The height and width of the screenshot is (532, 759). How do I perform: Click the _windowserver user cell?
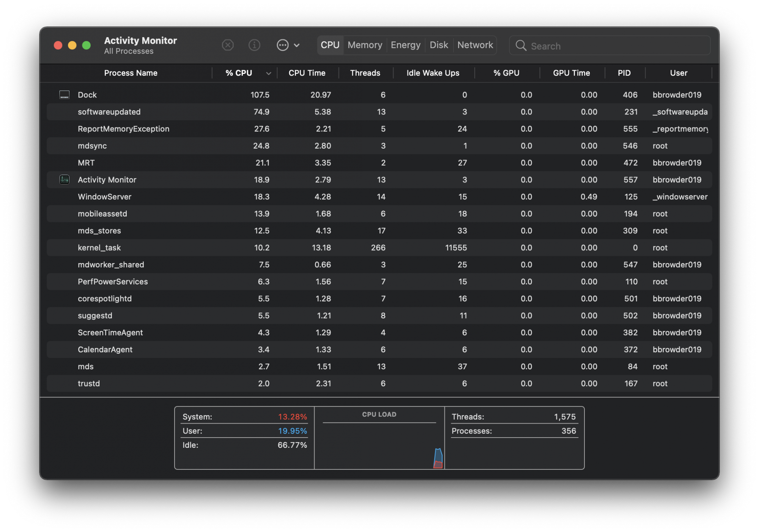click(x=680, y=197)
